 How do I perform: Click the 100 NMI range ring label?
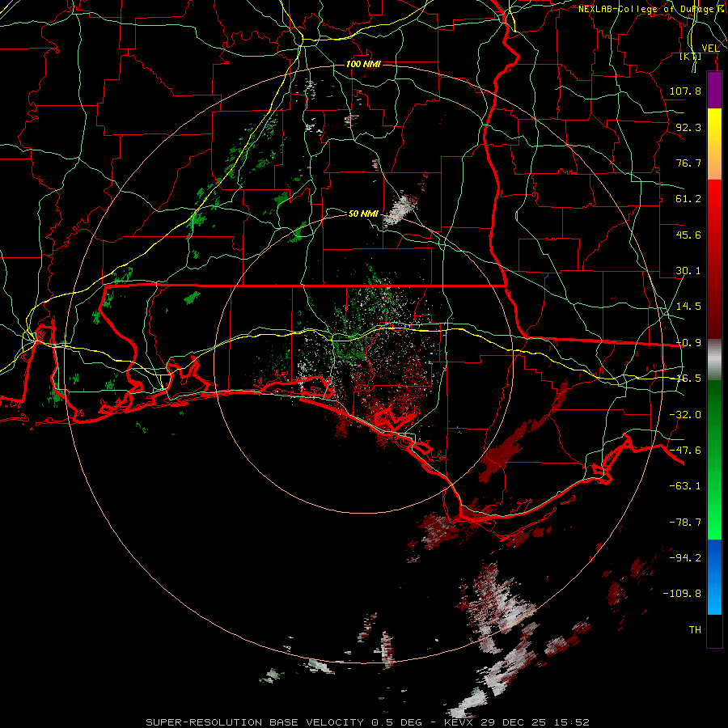(363, 64)
